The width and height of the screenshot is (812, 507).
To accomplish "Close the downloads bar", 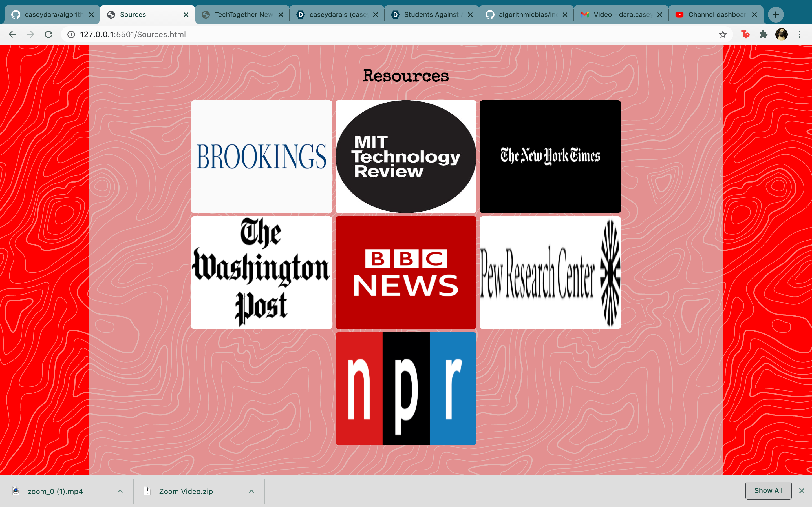I will [802, 491].
